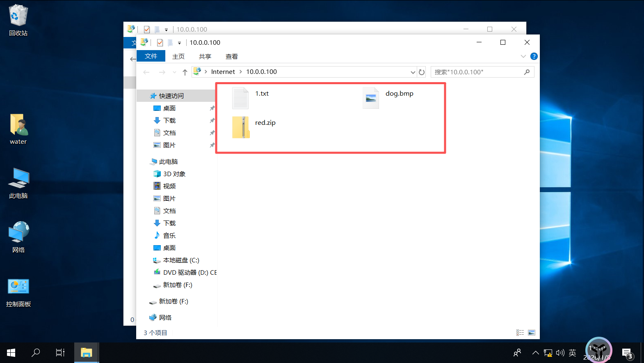Image resolution: width=644 pixels, height=363 pixels.
Task: Click 10.0.0.100 breadcrumb segment
Action: point(261,72)
